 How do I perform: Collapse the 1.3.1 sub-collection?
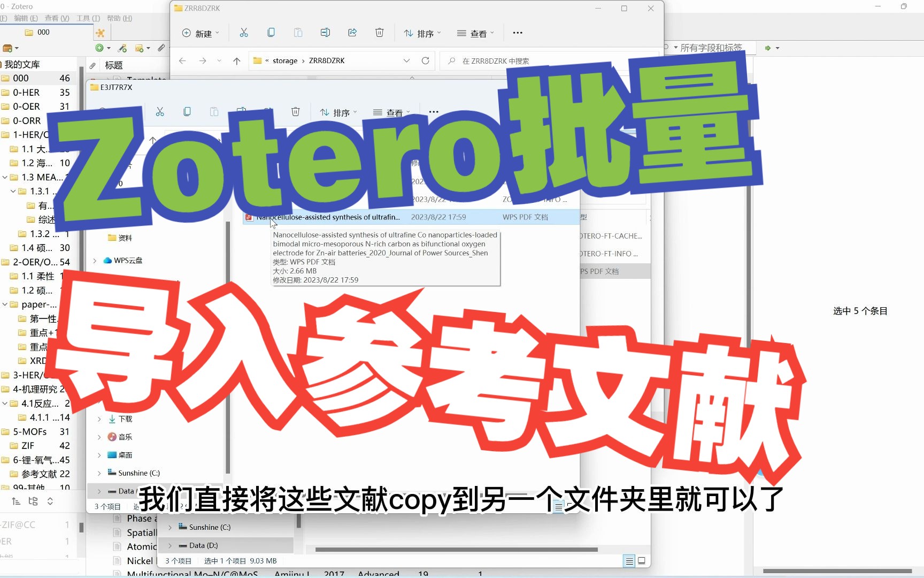[x=13, y=191]
